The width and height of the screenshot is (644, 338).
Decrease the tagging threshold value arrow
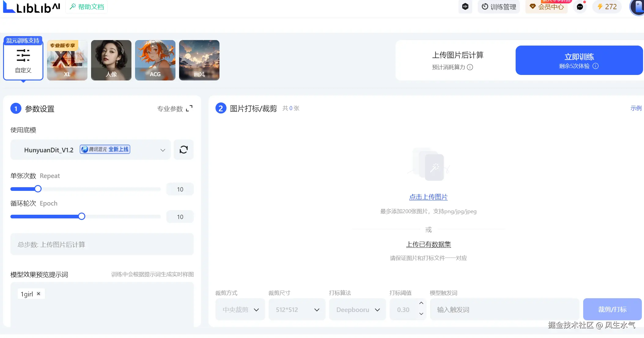point(421,314)
